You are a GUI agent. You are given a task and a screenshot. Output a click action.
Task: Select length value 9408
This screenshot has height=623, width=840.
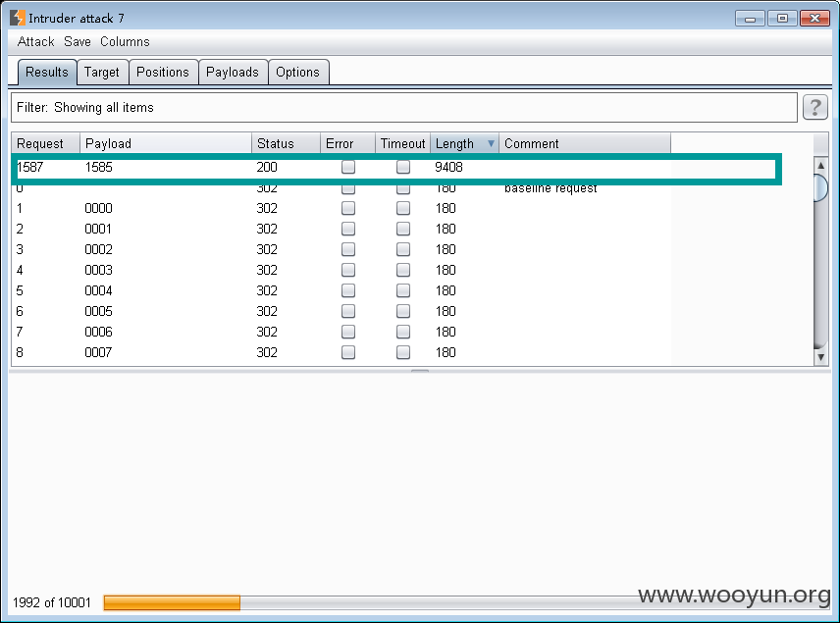click(x=448, y=167)
